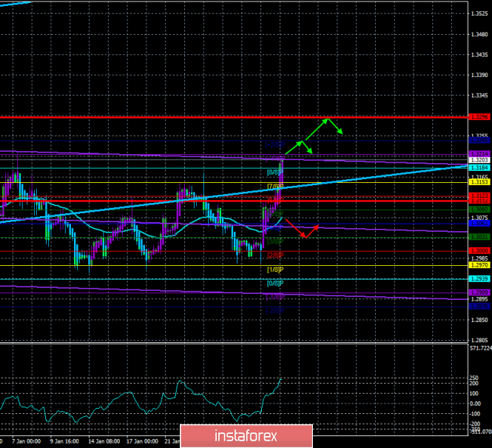Click the 7 Jan 00:00 time axis label
492x448 pixels.
tap(27, 441)
